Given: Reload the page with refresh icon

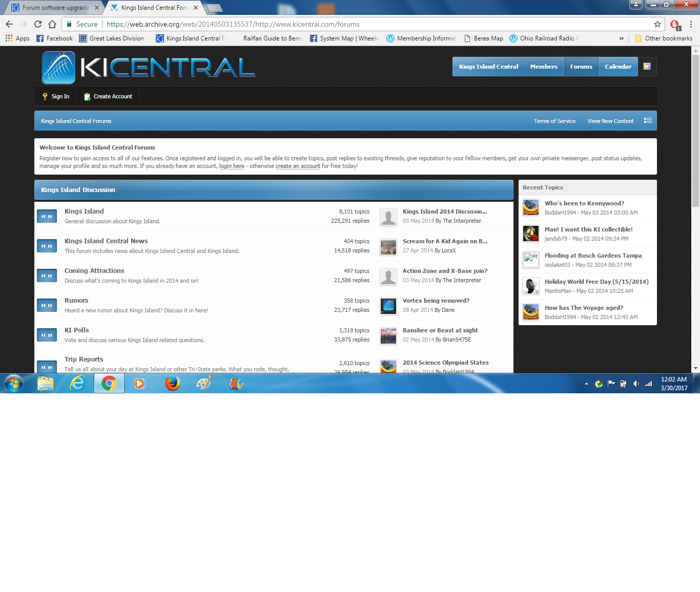Looking at the screenshot, I should [x=38, y=24].
